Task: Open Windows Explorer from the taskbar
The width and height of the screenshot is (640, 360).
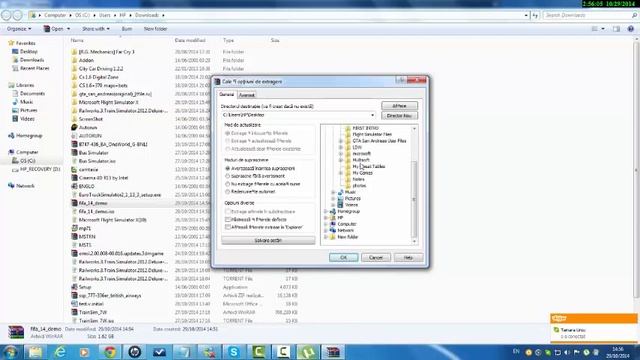Action: (36, 351)
